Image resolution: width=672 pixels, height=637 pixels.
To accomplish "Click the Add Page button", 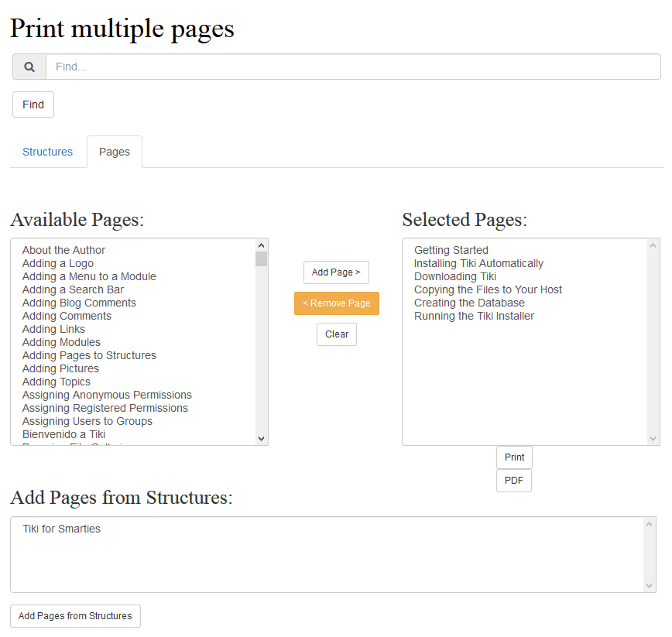I will point(336,272).
